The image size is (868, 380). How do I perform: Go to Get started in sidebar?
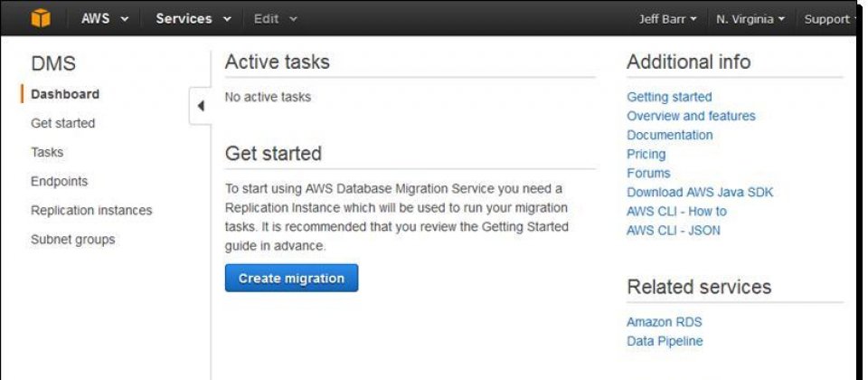[x=62, y=123]
